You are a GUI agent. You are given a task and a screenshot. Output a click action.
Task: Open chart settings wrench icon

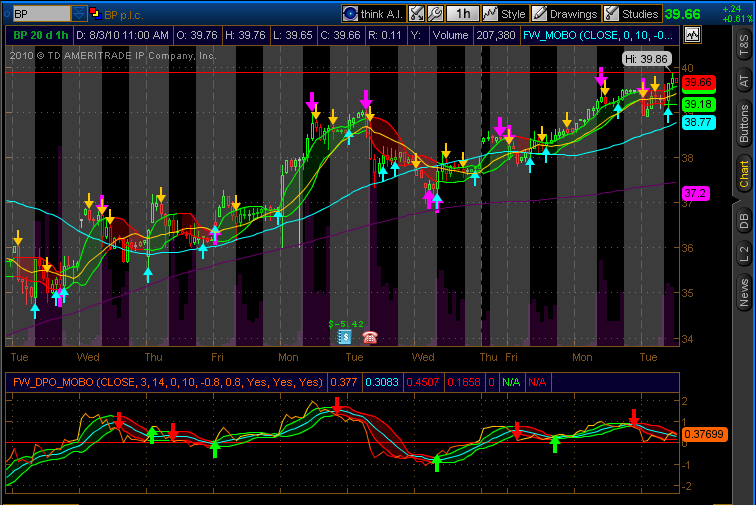click(435, 14)
